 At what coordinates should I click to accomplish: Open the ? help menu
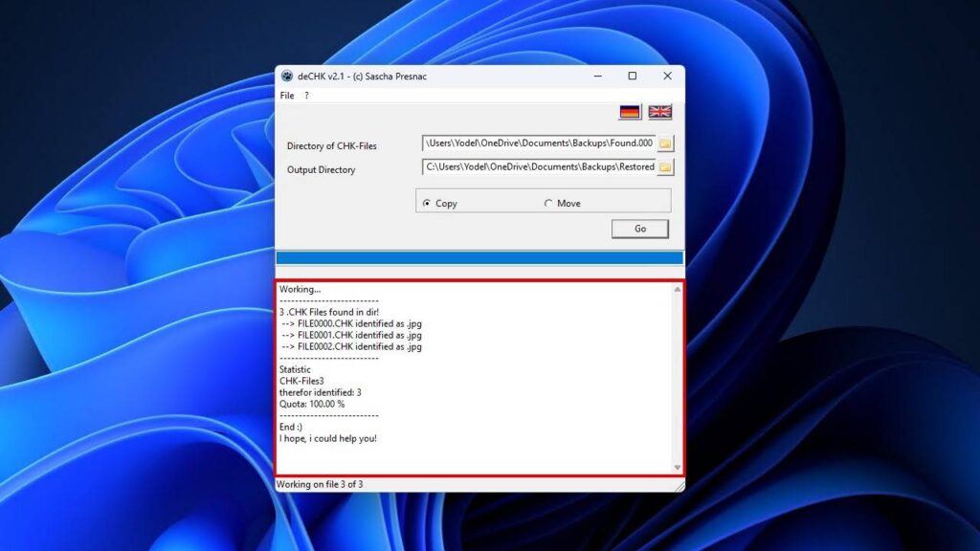tap(304, 96)
